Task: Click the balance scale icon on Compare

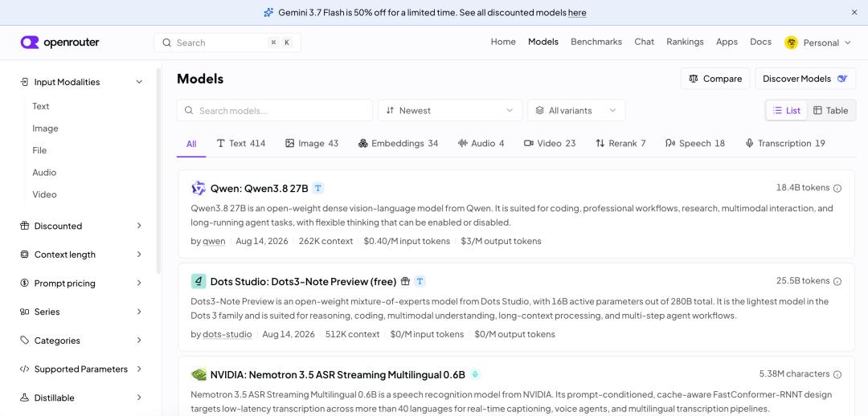Action: pyautogui.click(x=693, y=79)
